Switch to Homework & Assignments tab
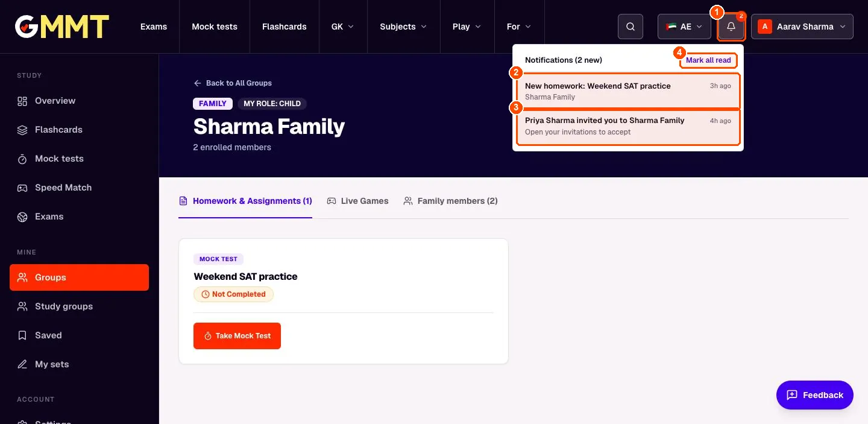The width and height of the screenshot is (868, 424). click(x=245, y=201)
